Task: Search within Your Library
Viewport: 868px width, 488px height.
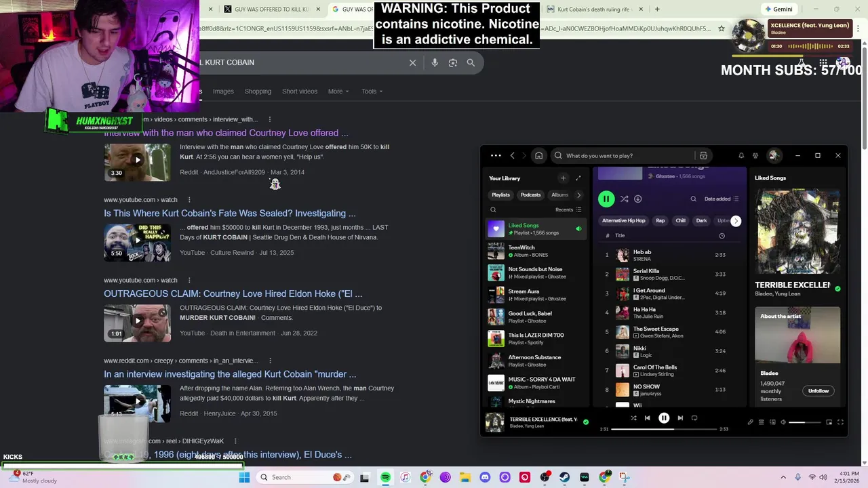Action: pos(493,209)
